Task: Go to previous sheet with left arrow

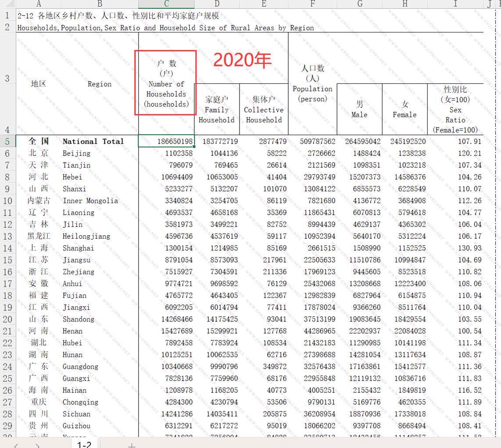Action: 16,445
